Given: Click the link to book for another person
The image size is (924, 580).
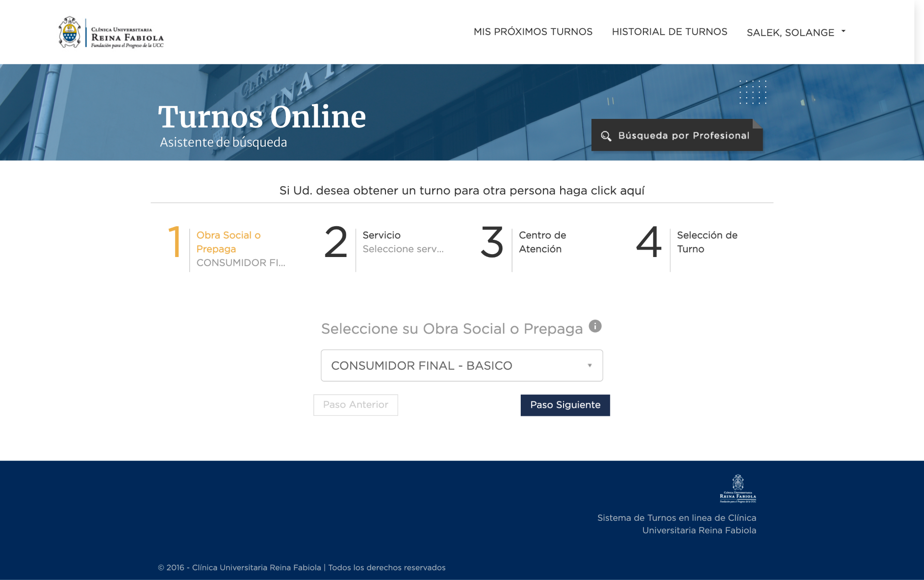Looking at the screenshot, I should (462, 191).
